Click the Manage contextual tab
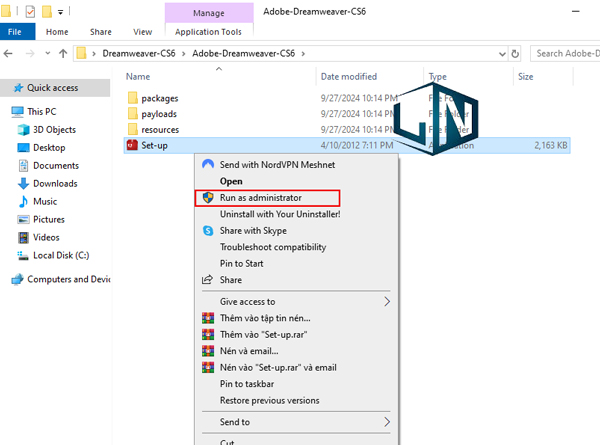Viewport: 600px width, 445px height. click(209, 13)
